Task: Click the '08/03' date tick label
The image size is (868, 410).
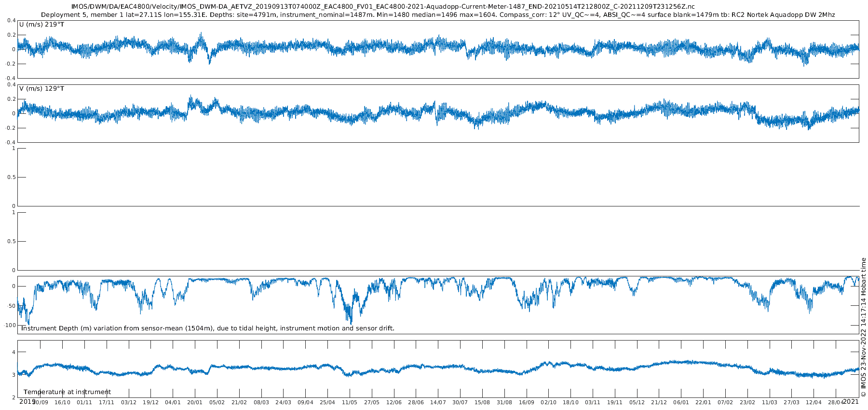Action: click(x=261, y=402)
